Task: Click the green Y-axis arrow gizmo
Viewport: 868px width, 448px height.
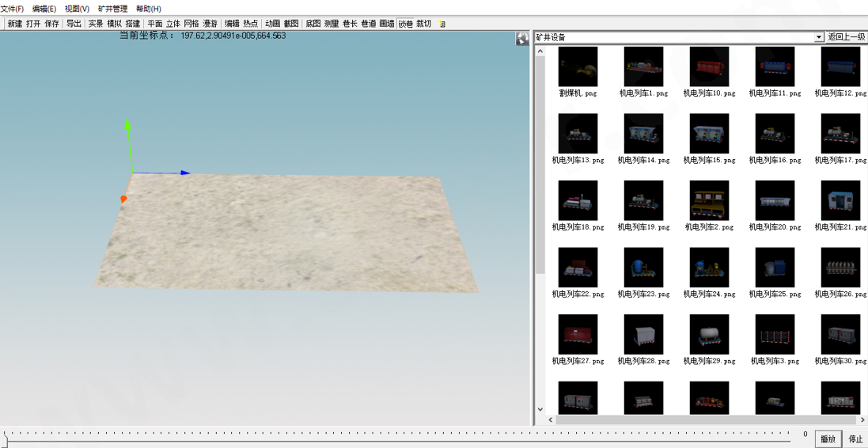Action: click(x=128, y=124)
